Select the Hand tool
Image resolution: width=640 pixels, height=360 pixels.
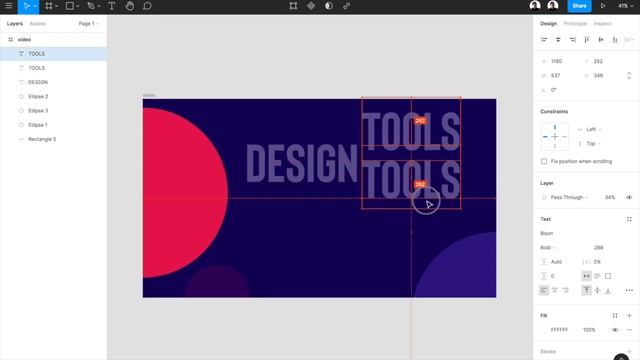point(130,6)
